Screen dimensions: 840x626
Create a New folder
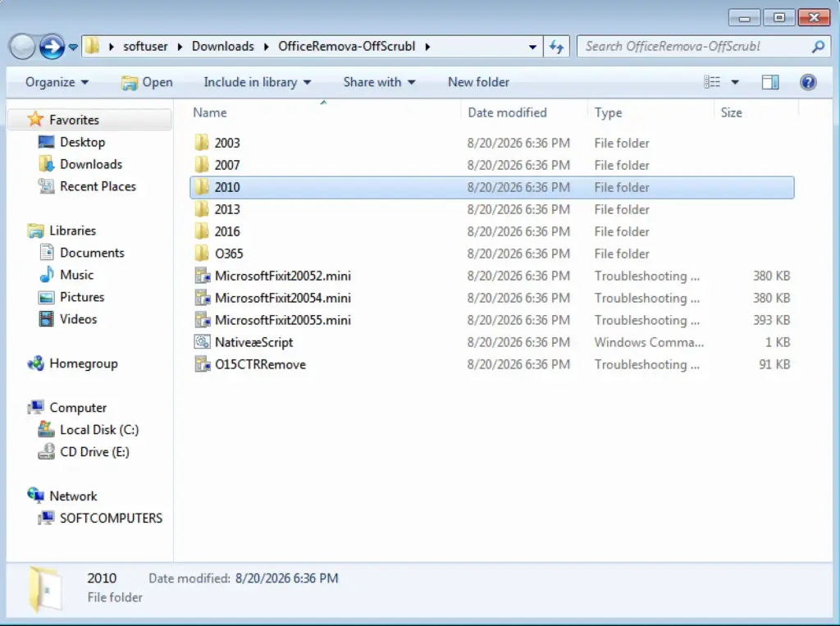pos(478,82)
